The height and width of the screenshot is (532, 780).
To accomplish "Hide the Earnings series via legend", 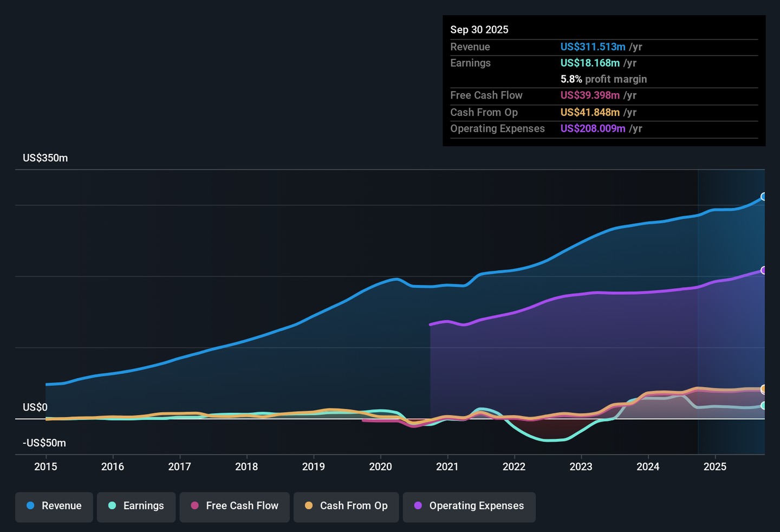I will point(136,506).
